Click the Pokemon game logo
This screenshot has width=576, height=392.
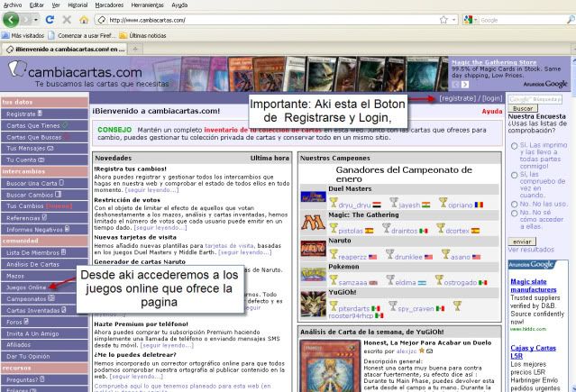tap(313, 274)
